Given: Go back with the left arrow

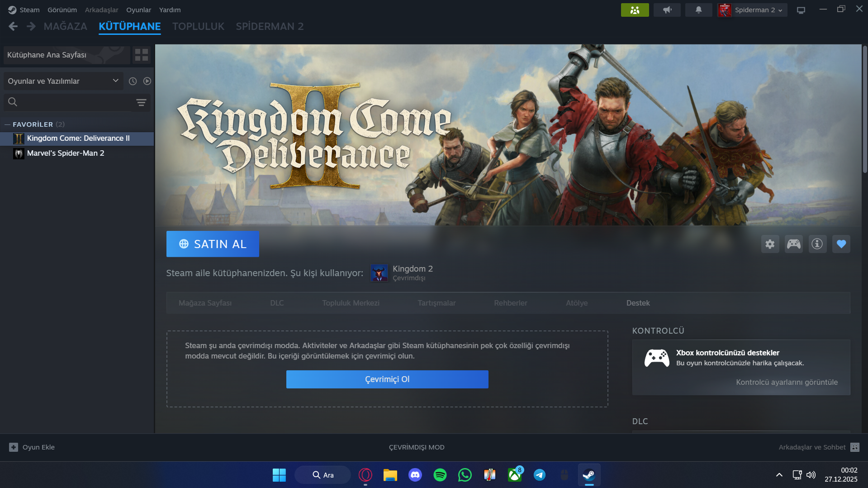Looking at the screenshot, I should (13, 27).
